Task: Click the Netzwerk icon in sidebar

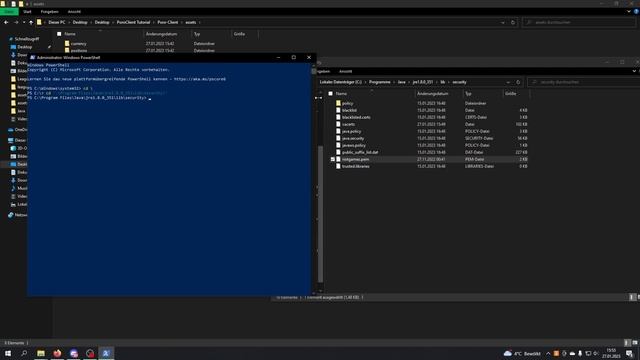Action: point(11,215)
